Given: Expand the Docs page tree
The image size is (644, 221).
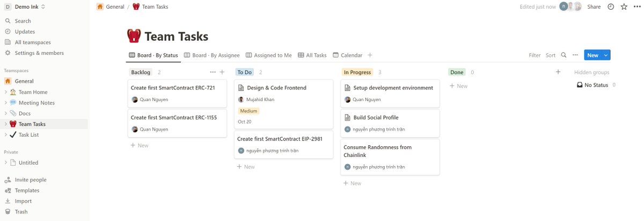Looking at the screenshot, I should click(x=5, y=113).
